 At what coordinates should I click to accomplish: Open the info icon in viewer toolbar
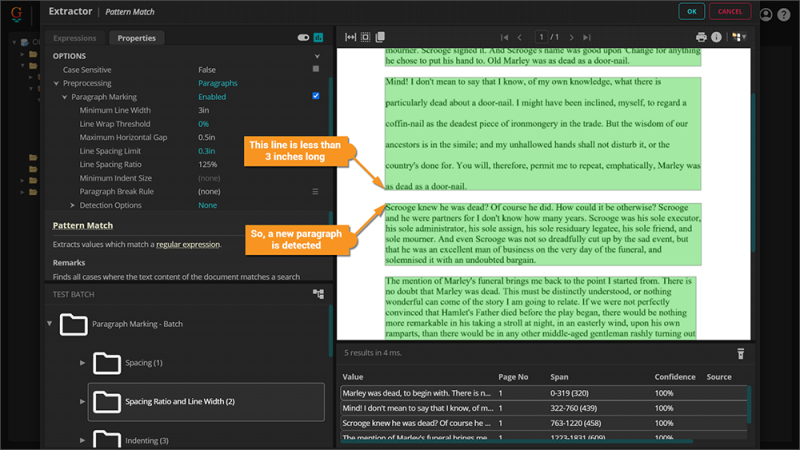[x=716, y=37]
